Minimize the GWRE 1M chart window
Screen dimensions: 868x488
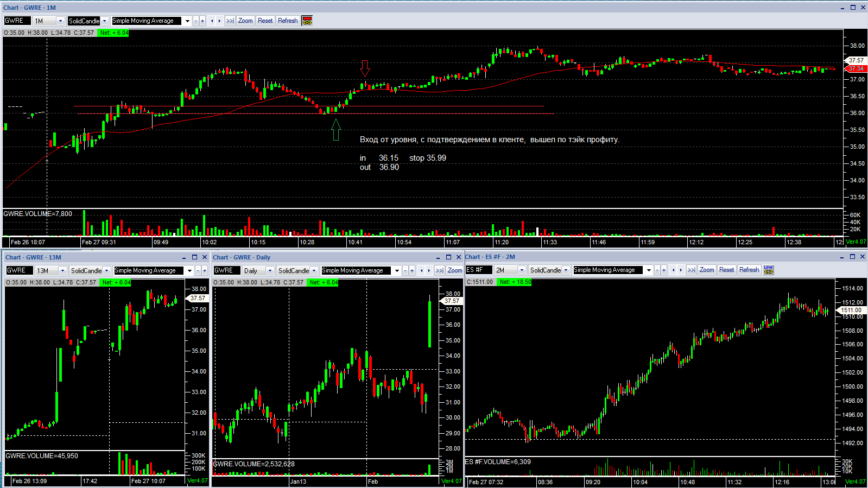(842, 8)
